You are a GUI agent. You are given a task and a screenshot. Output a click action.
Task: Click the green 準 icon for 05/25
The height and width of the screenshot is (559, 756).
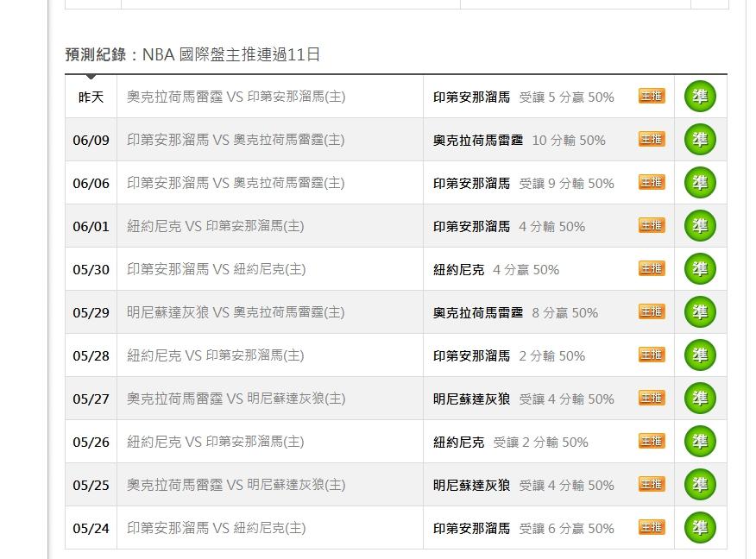point(700,484)
